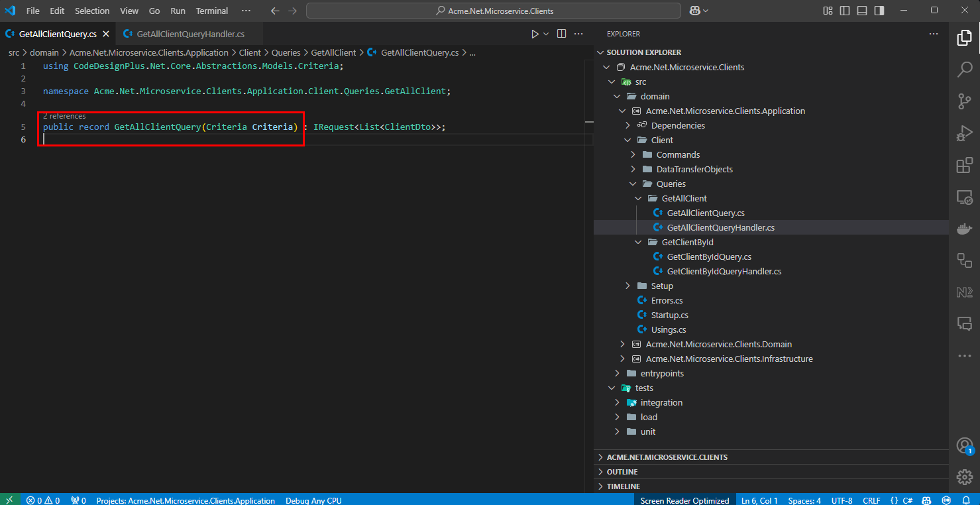The width and height of the screenshot is (980, 505).
Task: Expand the entrypoints folder
Action: click(617, 373)
